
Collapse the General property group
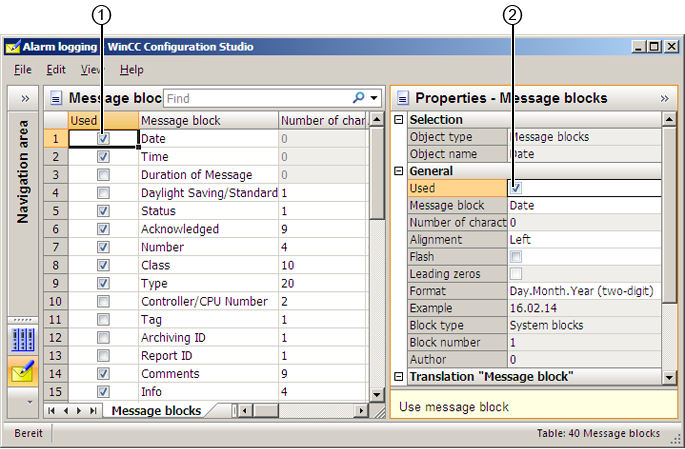400,171
